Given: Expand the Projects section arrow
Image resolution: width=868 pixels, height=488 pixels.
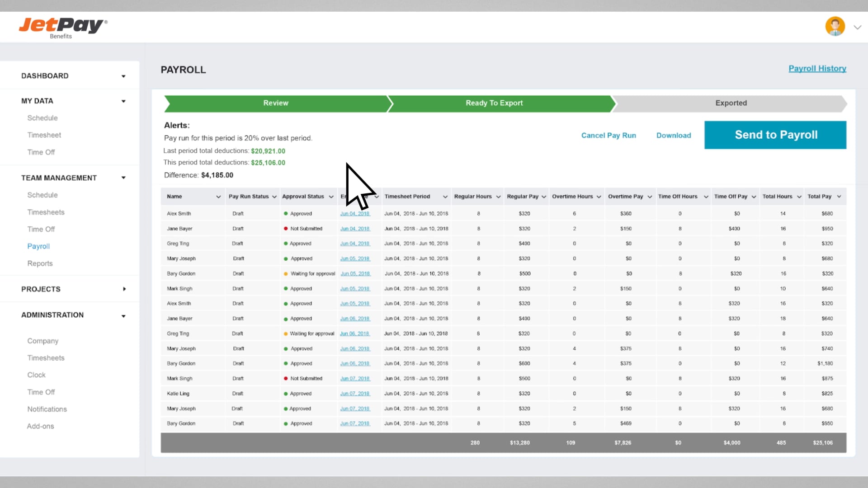Looking at the screenshot, I should click(x=124, y=289).
